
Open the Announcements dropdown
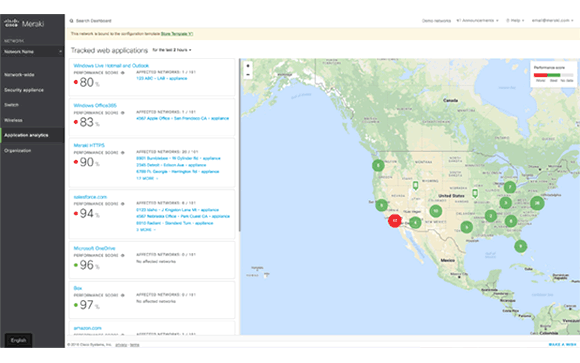click(x=478, y=20)
